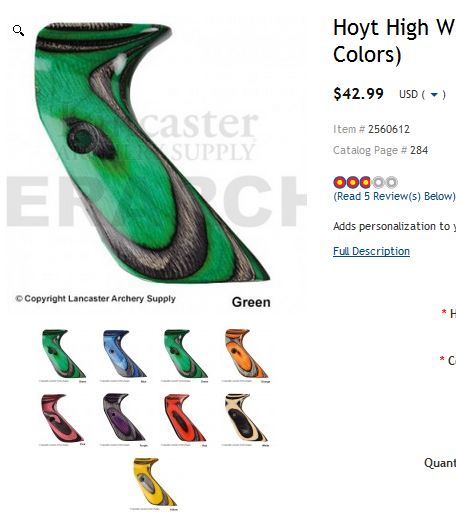Choose the pink grip thumbnail
The width and height of the screenshot is (456, 529).
63,419
